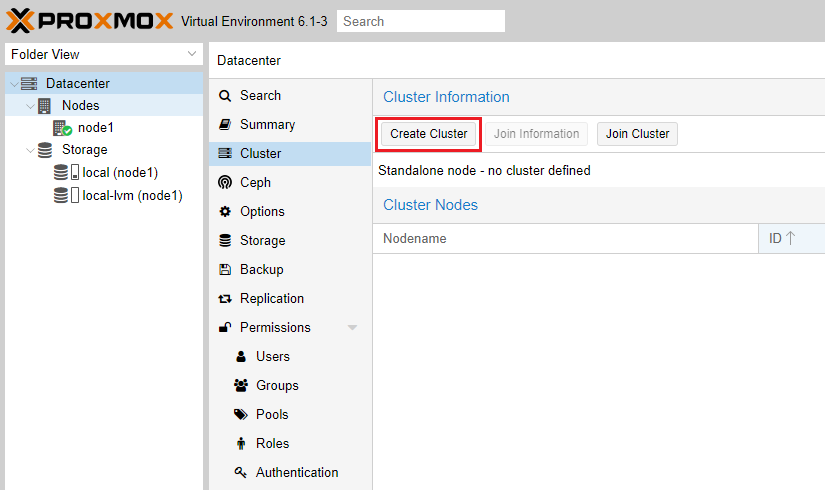825x490 pixels.
Task: Click the Create Cluster button
Action: pyautogui.click(x=429, y=134)
